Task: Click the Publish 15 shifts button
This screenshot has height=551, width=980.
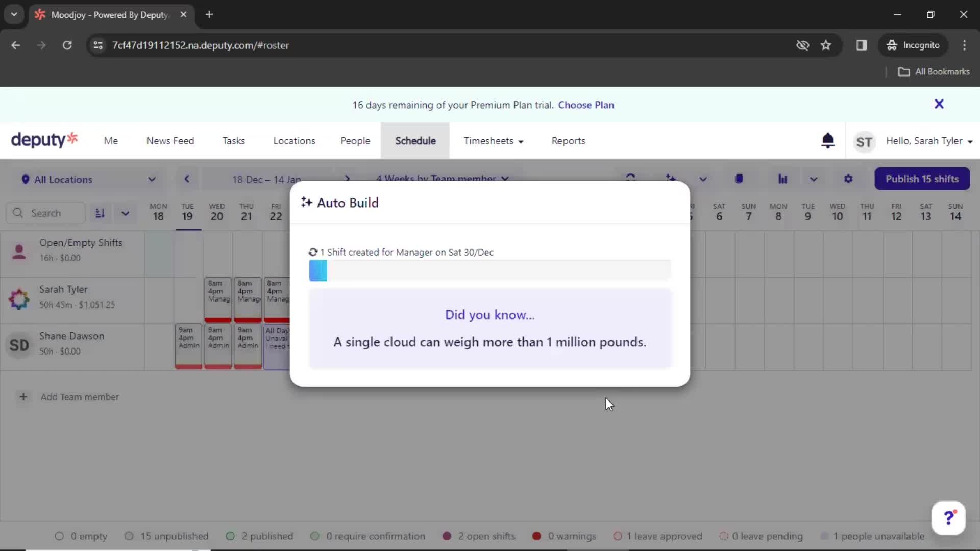Action: (923, 179)
